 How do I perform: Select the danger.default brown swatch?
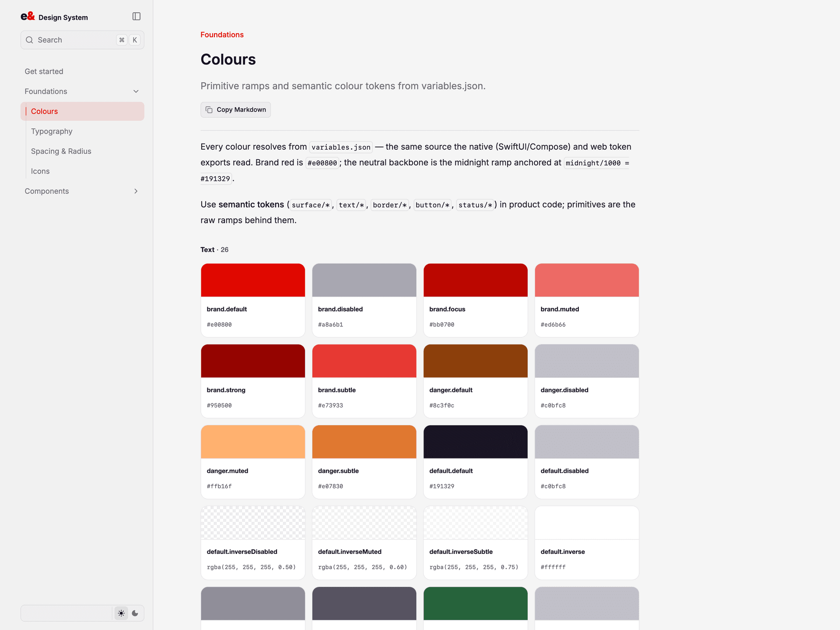[476, 361]
